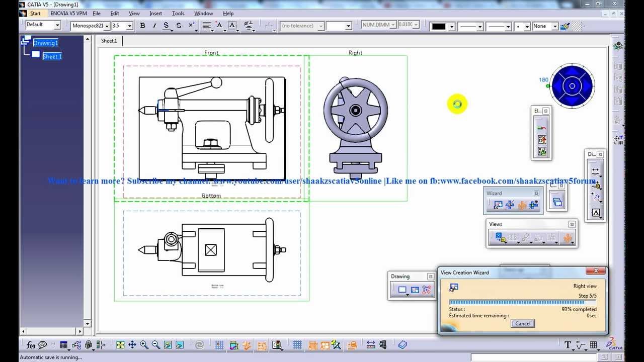Click the New View icon in Drawing toolbar
The width and height of the screenshot is (644, 362).
(415, 290)
